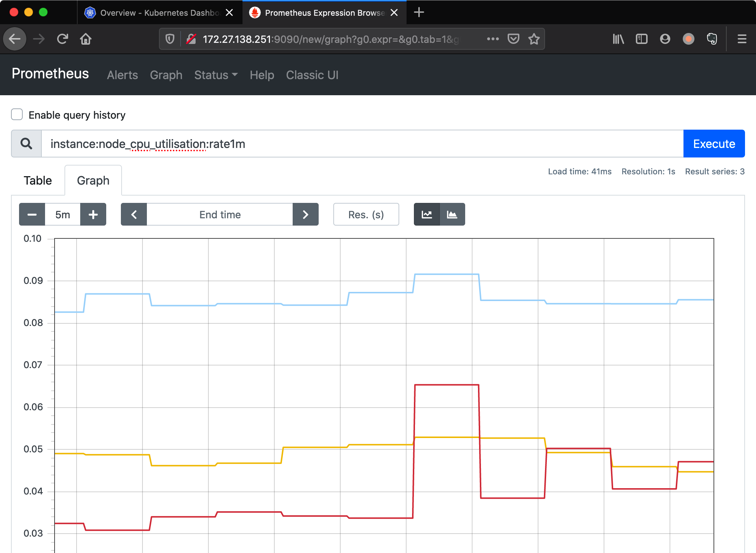756x553 pixels.
Task: Move the end time backward
Action: coord(134,214)
